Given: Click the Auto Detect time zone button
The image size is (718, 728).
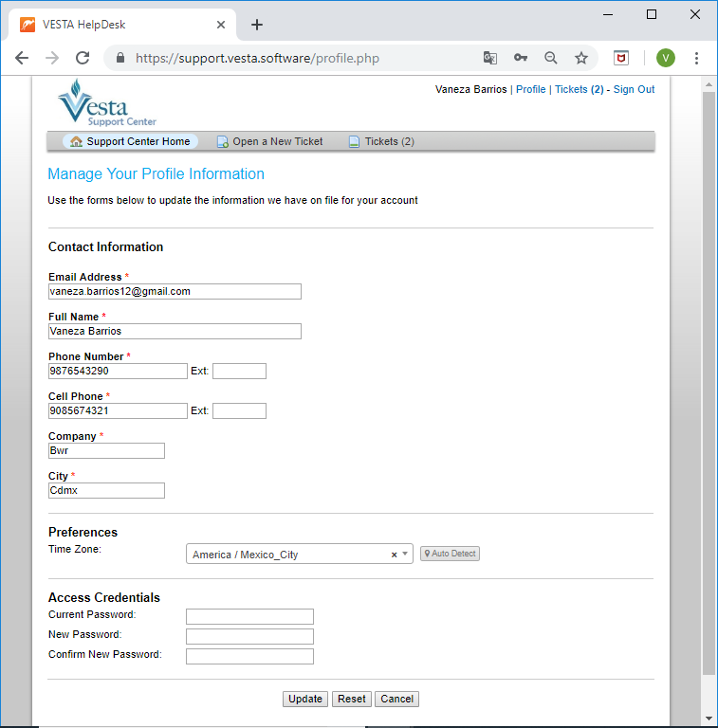Looking at the screenshot, I should click(x=450, y=554).
